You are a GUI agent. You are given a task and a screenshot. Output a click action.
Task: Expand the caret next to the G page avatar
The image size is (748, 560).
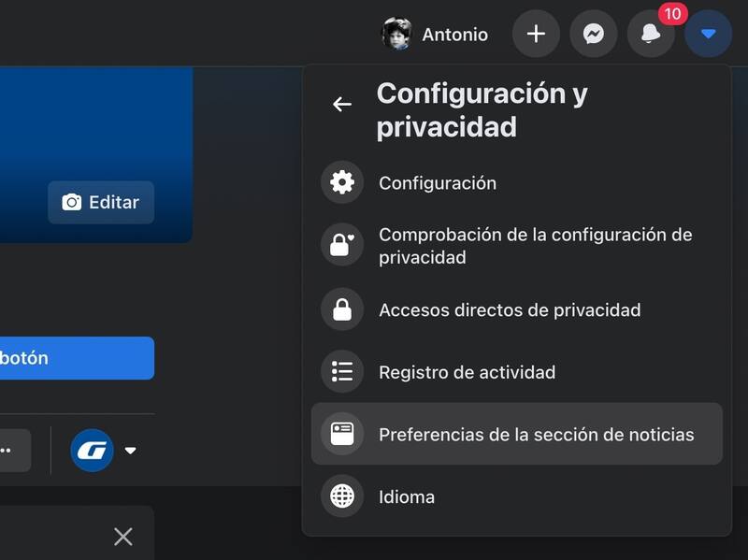131,451
